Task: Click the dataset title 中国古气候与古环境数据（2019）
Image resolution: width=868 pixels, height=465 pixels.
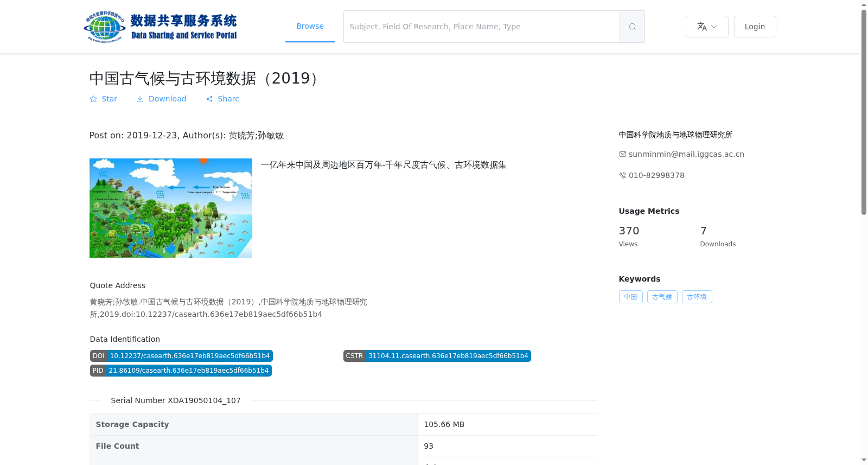Action: [207, 79]
